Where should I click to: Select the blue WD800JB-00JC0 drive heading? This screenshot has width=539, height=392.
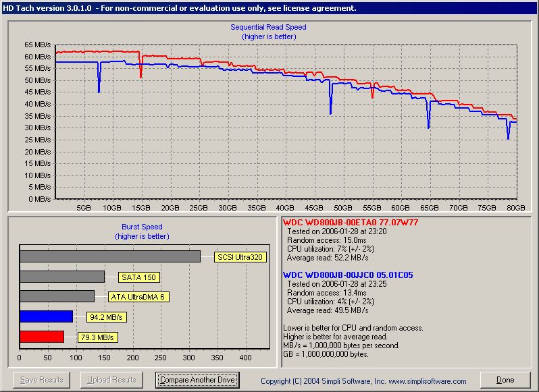347,275
